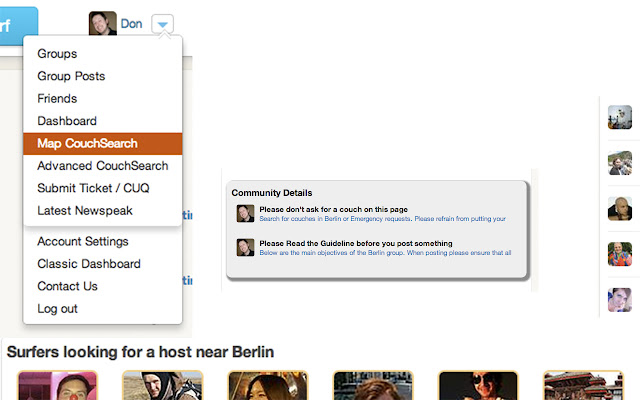The image size is (640, 400).
Task: Select the highlighted Map CouchSearch item
Action: 102,144
